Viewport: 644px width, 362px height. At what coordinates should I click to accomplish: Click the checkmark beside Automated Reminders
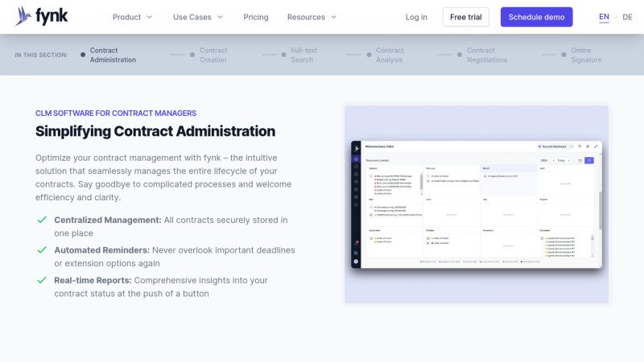coord(41,250)
